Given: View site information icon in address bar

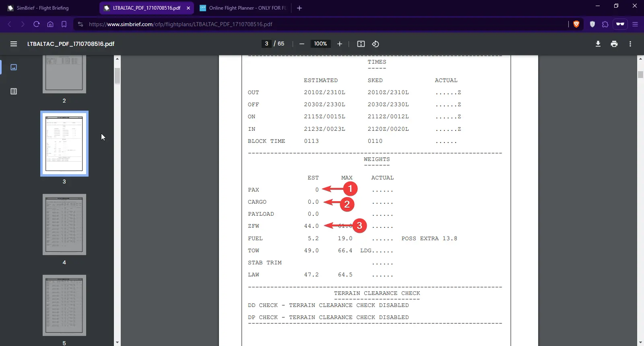Looking at the screenshot, I should [x=80, y=24].
